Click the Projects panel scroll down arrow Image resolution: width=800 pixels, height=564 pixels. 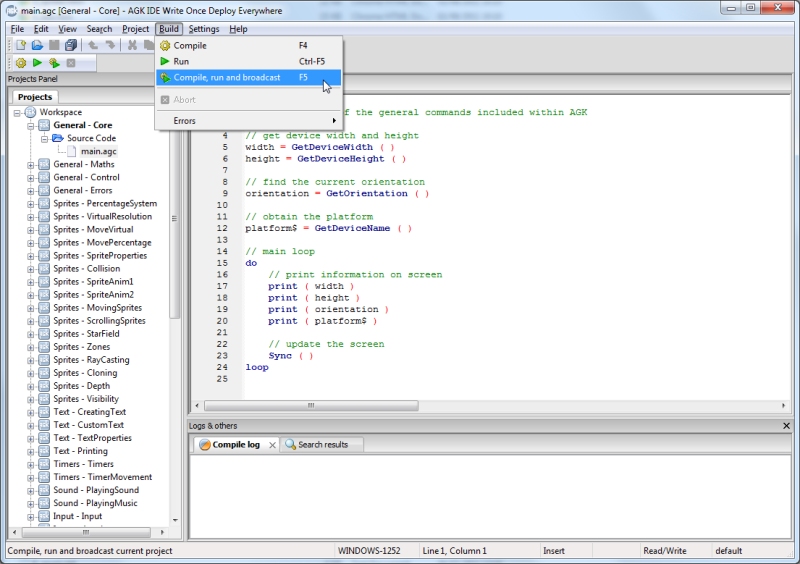tap(175, 520)
